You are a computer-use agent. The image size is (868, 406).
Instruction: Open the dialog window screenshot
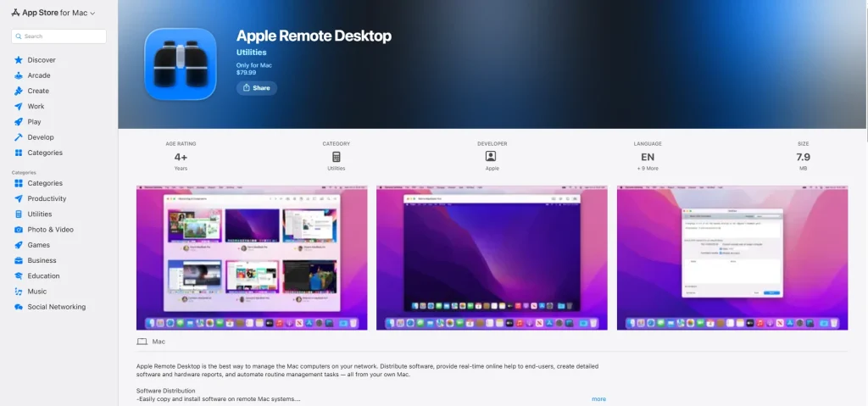tap(732, 258)
